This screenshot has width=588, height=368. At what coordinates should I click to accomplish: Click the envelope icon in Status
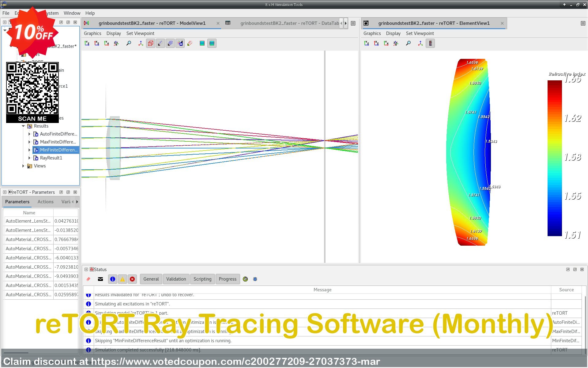pyautogui.click(x=100, y=279)
